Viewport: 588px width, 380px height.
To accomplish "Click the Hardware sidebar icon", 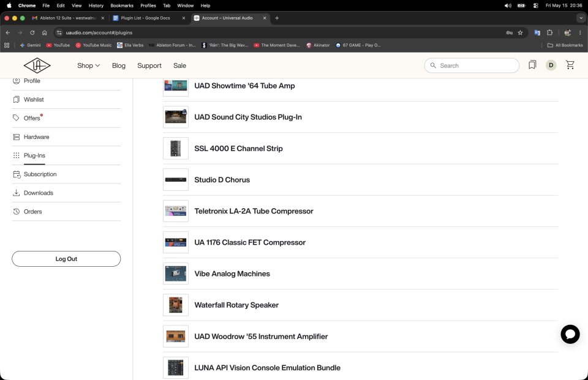I will click(16, 137).
